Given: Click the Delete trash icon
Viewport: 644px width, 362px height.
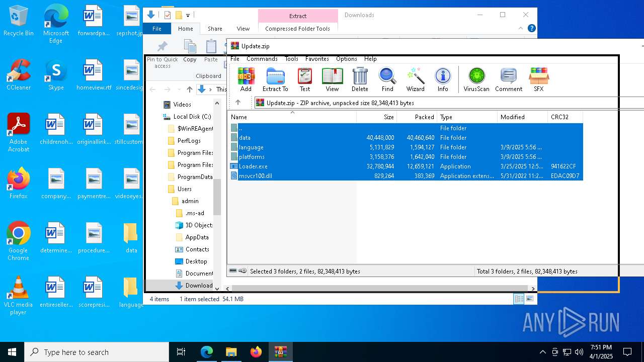Looking at the screenshot, I should pyautogui.click(x=360, y=79).
